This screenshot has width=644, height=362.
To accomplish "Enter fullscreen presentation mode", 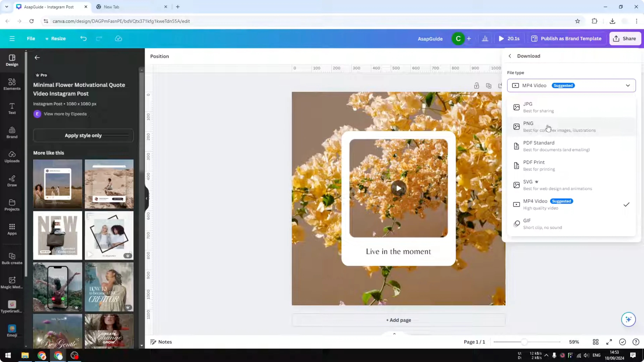I will [609, 342].
